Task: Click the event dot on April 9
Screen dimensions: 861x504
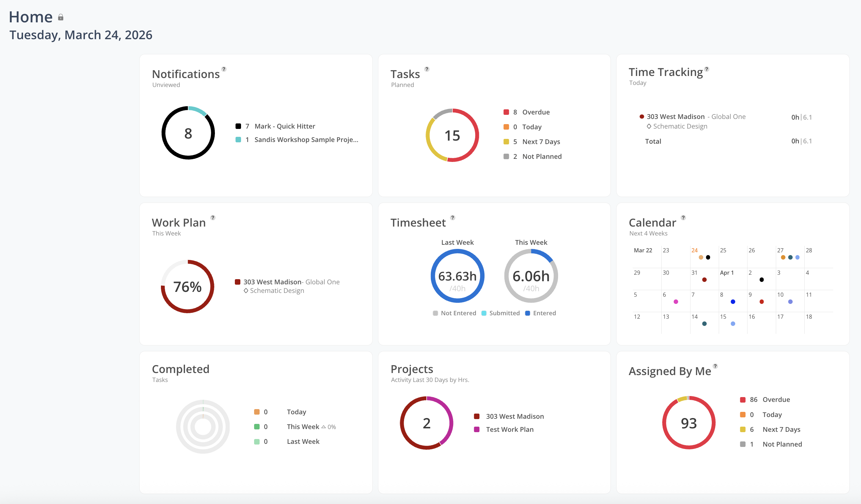Action: point(762,302)
